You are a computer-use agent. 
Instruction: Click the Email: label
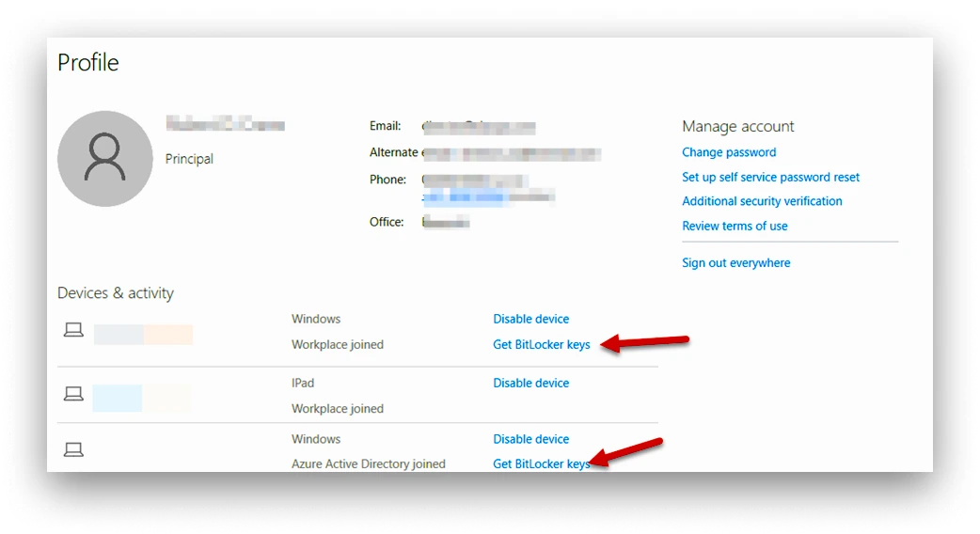point(385,126)
